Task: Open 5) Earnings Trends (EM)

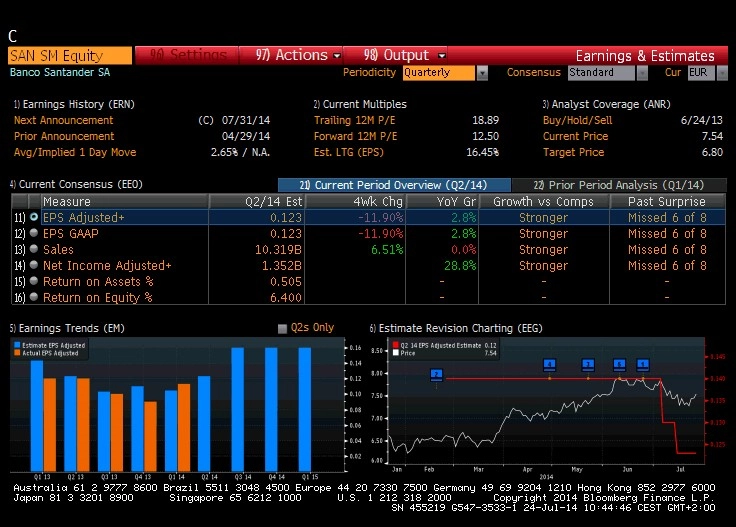Action: tap(67, 328)
